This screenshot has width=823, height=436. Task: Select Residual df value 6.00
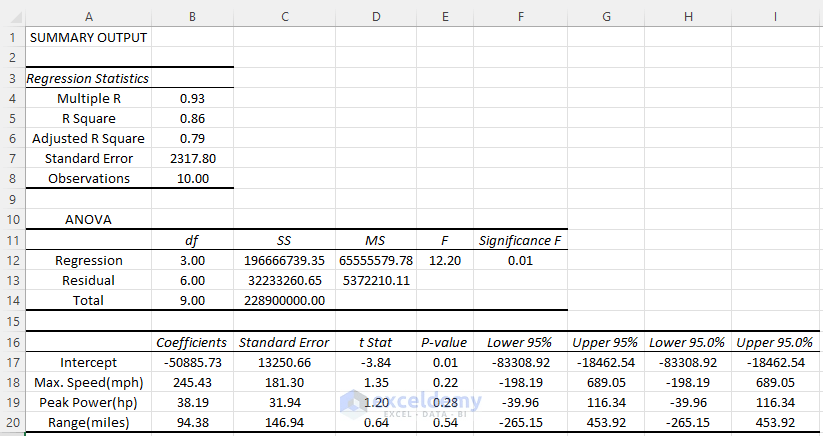pyautogui.click(x=193, y=280)
